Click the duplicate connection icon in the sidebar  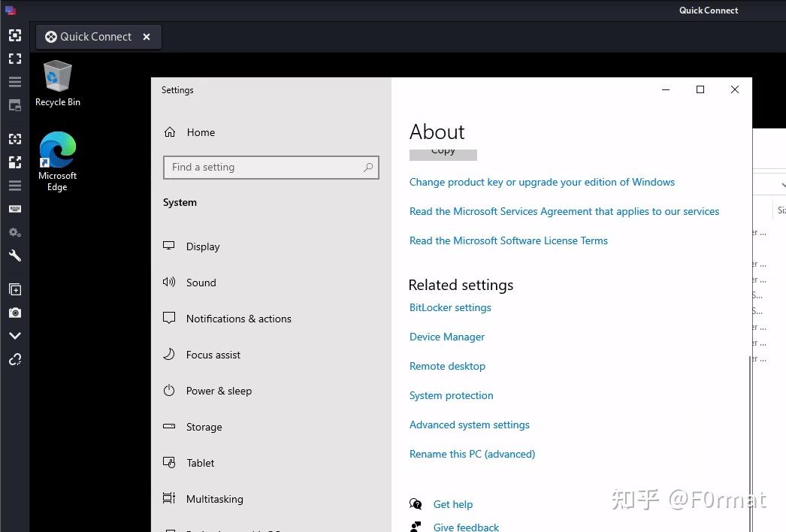15,289
